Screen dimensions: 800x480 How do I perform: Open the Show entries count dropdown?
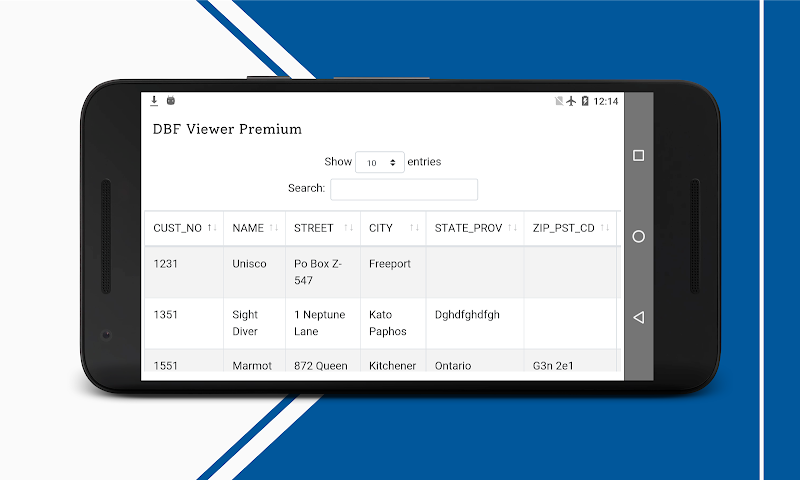click(380, 162)
